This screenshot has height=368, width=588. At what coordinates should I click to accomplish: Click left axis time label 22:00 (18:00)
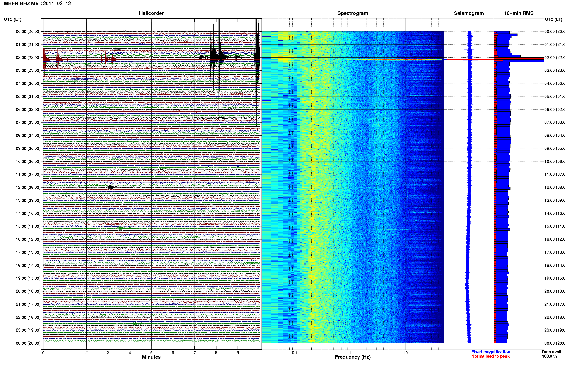click(x=28, y=317)
